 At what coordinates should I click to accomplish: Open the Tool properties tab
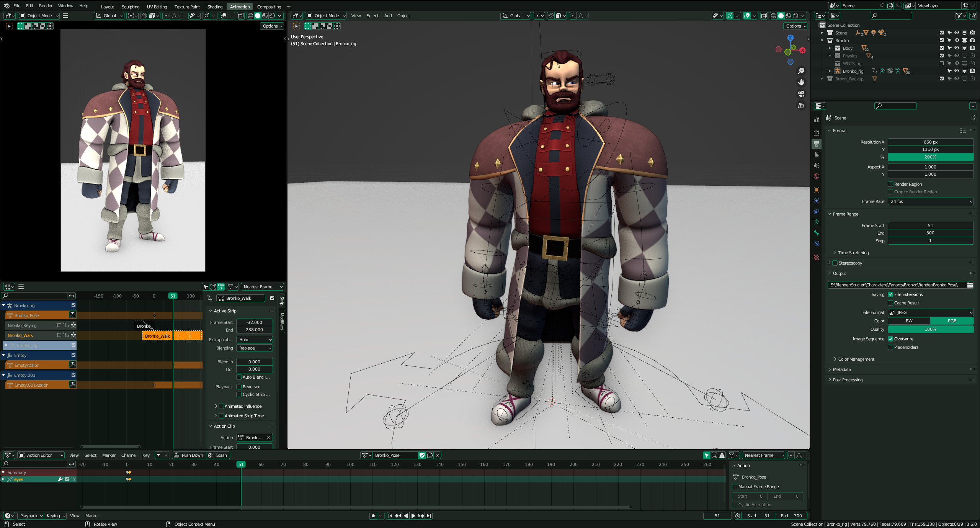click(817, 119)
